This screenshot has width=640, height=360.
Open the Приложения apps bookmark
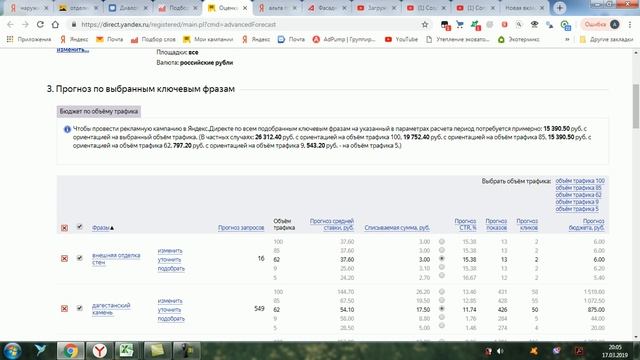(29, 39)
